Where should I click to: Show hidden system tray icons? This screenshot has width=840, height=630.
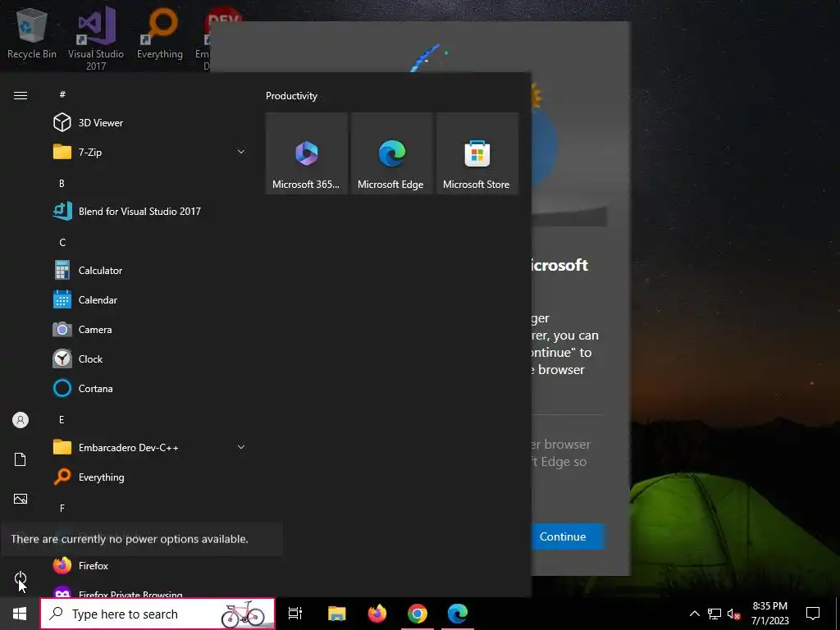click(x=694, y=614)
